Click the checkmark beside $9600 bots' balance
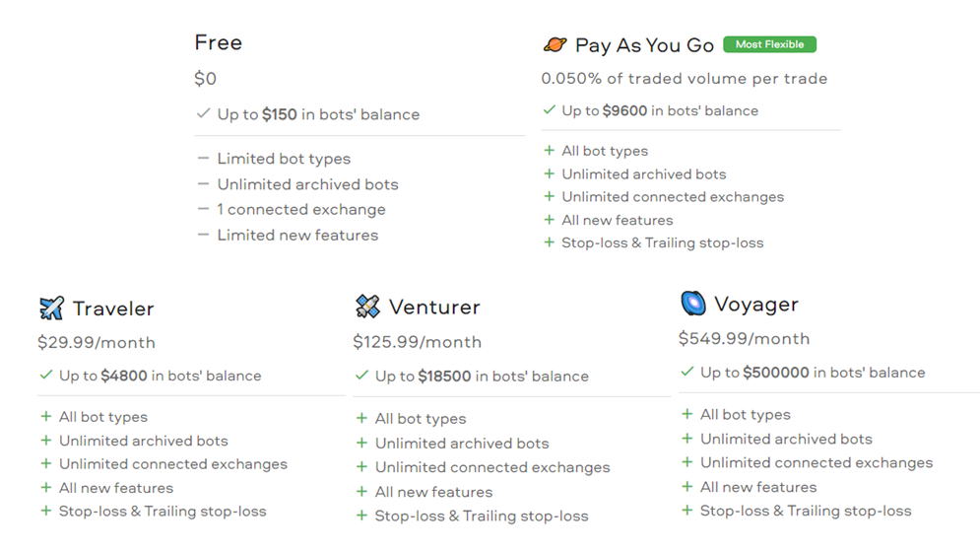980x550 pixels. [549, 110]
